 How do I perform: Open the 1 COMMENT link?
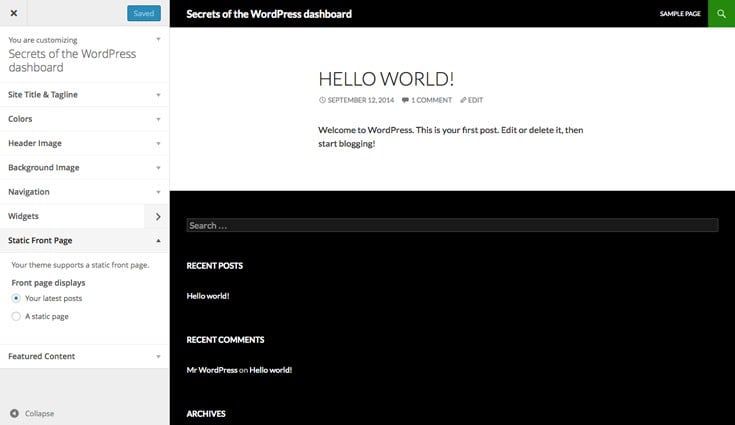431,100
